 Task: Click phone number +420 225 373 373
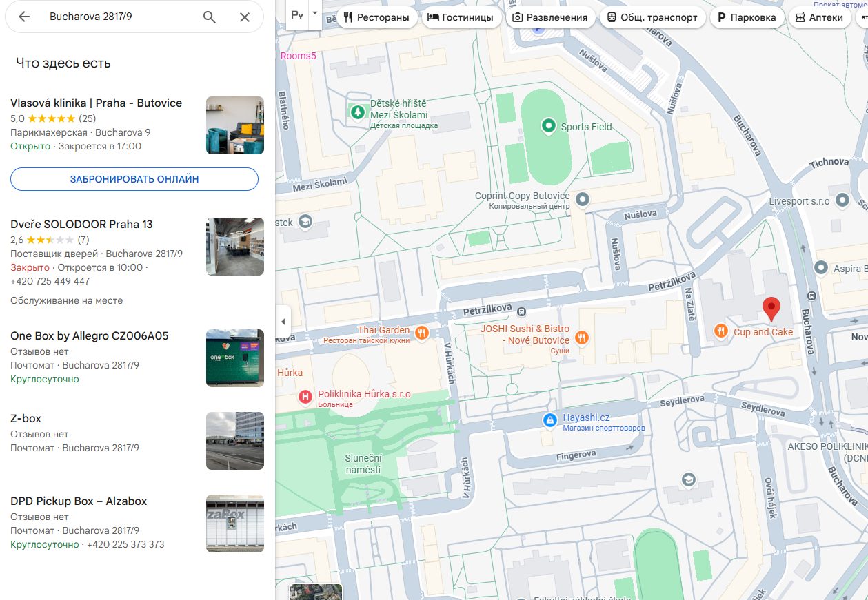[125, 544]
